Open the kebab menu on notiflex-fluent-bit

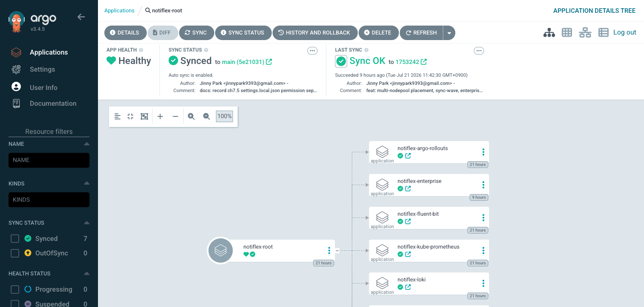(x=483, y=217)
